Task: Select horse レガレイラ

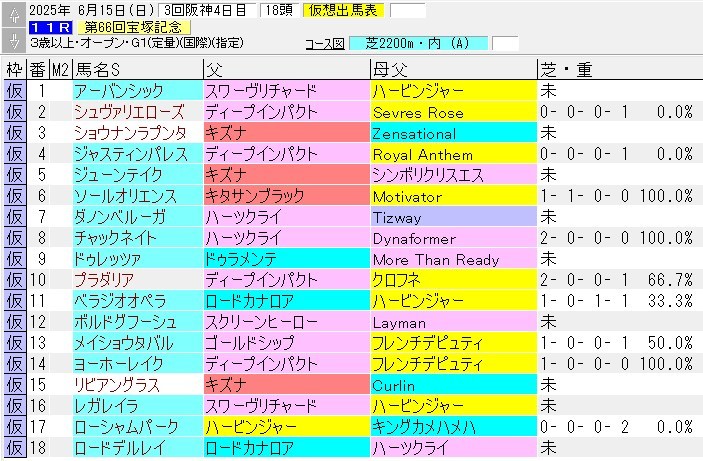Action: 138,405
